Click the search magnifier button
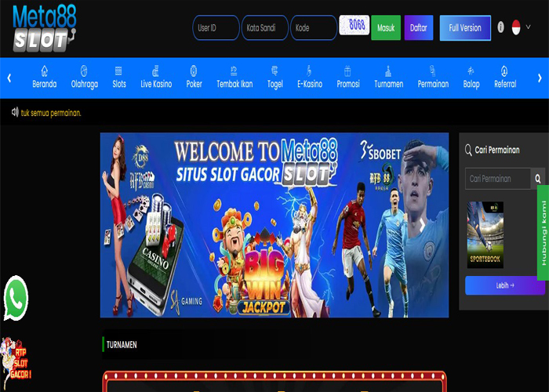Viewport: 549px width, 392px height. (538, 179)
